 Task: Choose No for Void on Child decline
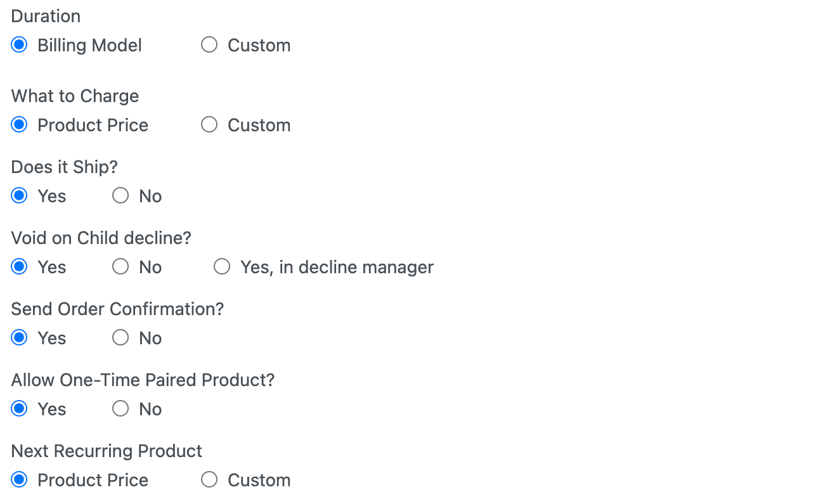(x=120, y=267)
